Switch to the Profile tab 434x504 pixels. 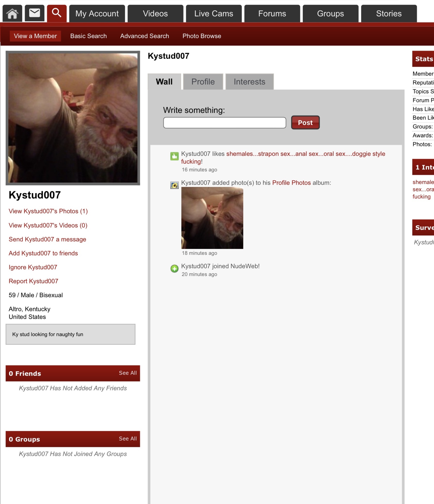pos(203,82)
